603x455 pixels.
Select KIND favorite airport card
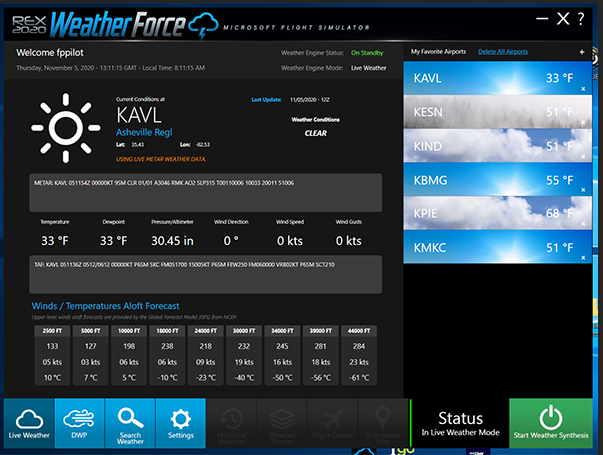(x=497, y=146)
